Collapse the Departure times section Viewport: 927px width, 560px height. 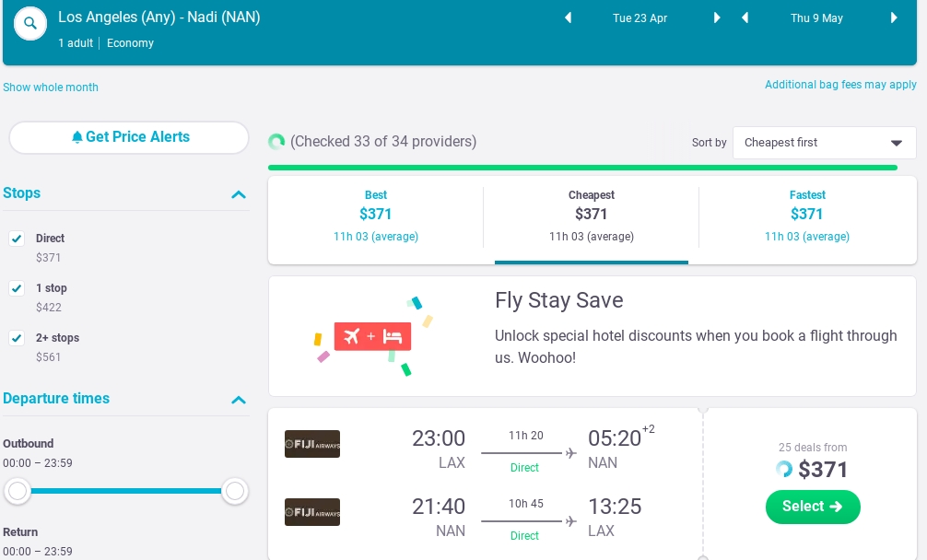point(239,400)
